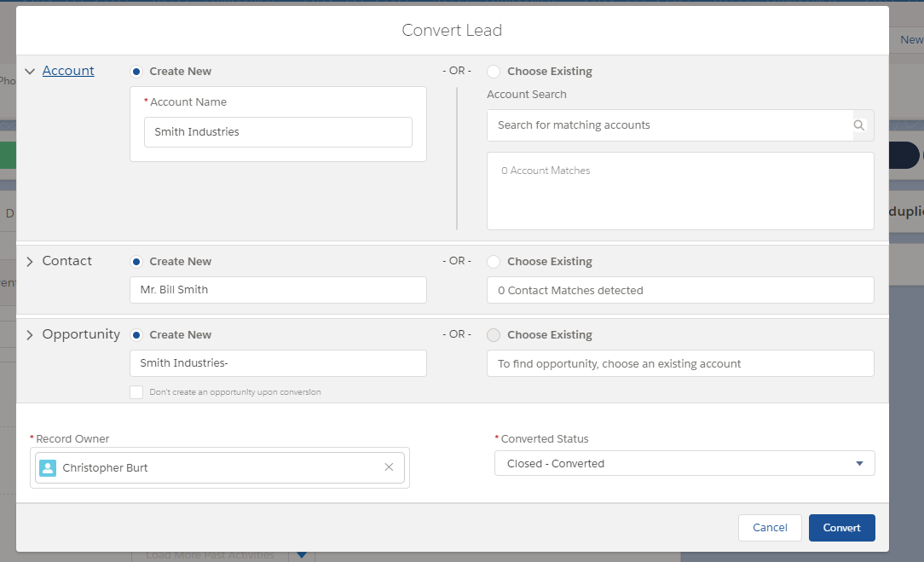Expand the Opportunity section chevron

click(30, 335)
